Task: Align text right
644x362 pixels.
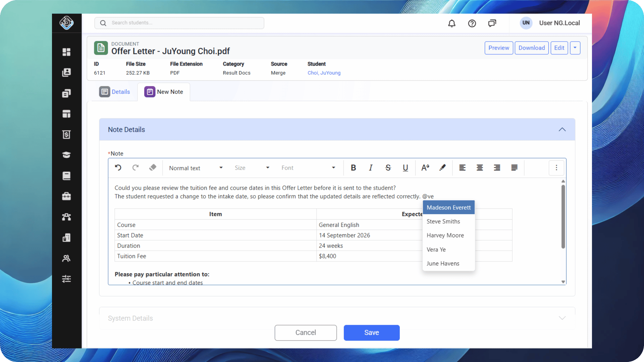Action: pos(497,168)
